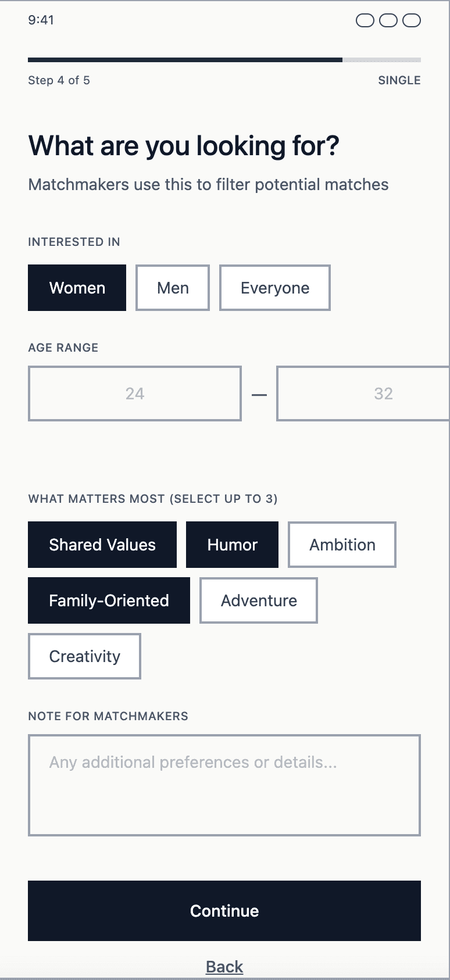Focus the note for matchmakers text area
Viewport: 450px width, 980px height.
pyautogui.click(x=224, y=785)
